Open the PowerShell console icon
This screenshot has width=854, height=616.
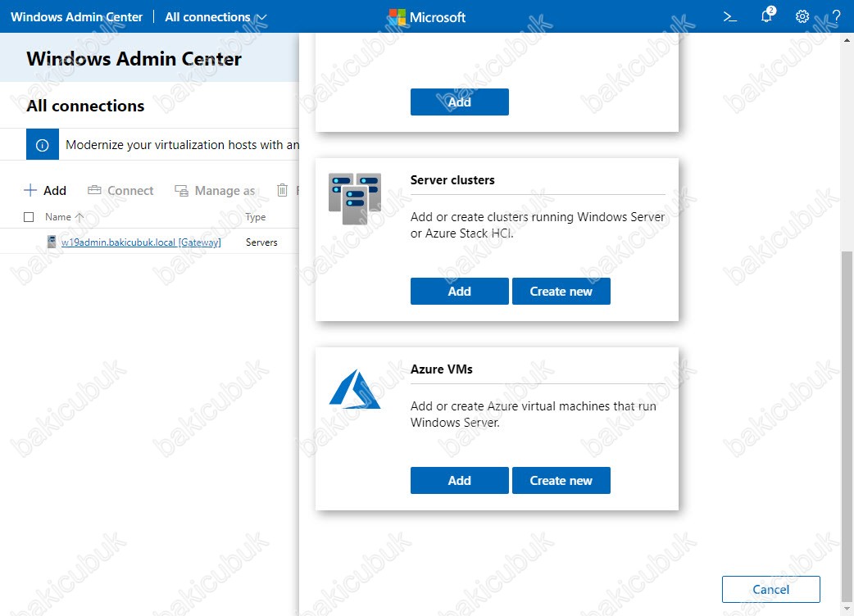pyautogui.click(x=729, y=17)
